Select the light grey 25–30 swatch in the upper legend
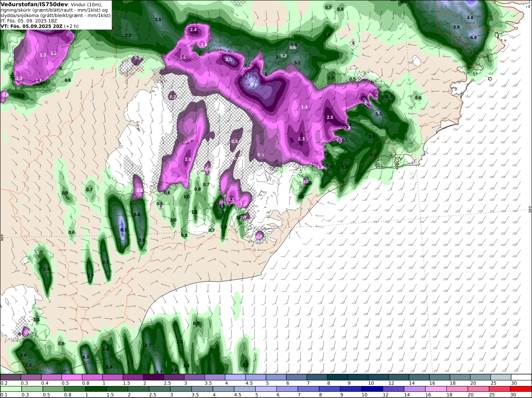The image size is (532, 398). pos(501,377)
